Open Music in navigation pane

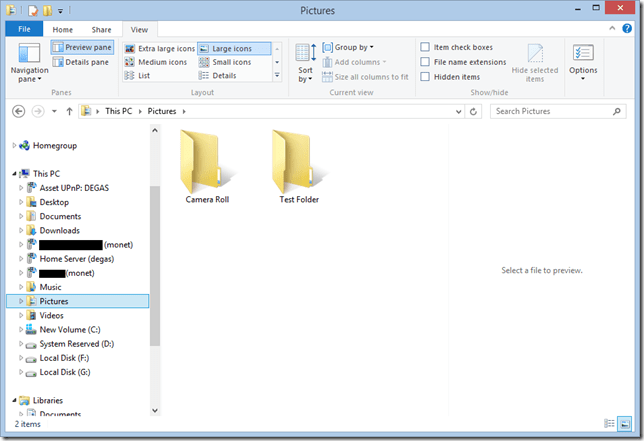[50, 287]
